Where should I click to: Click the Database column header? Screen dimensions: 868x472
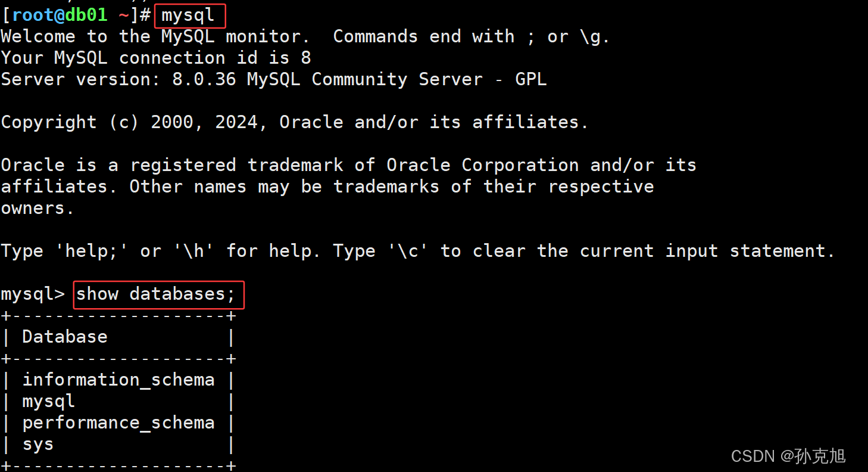tap(65, 337)
